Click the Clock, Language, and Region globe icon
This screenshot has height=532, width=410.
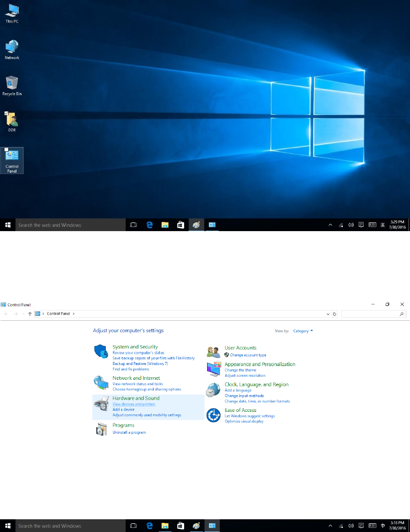click(x=213, y=390)
